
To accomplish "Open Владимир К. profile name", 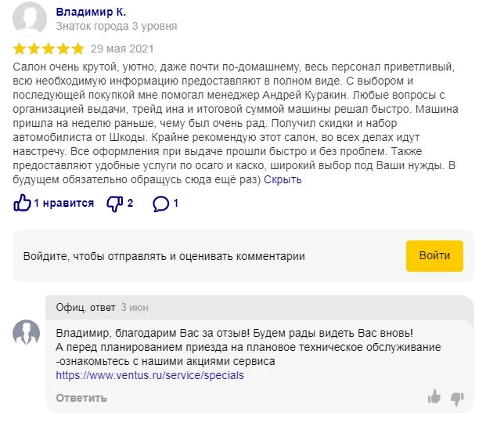I will (x=91, y=13).
